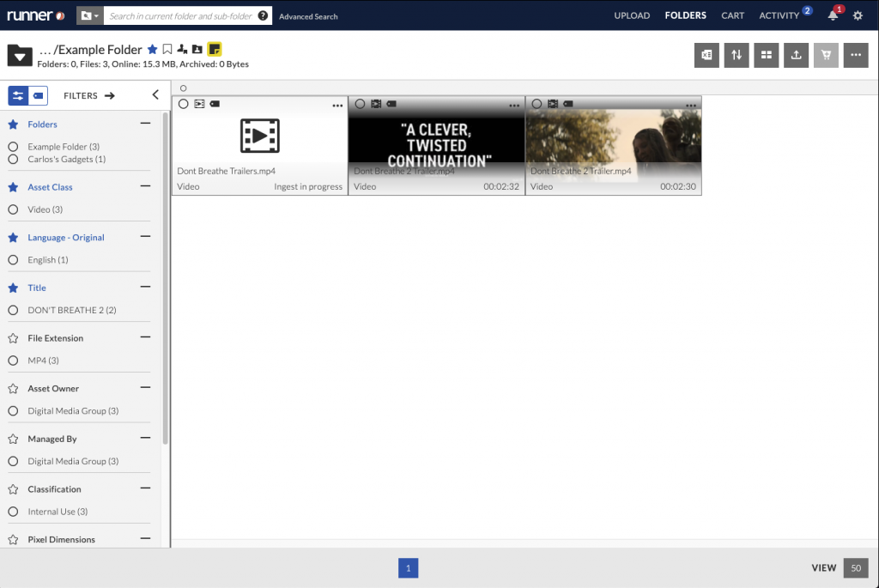Viewport: 879px width, 588px height.
Task: Collapse the Asset Owner filter section
Action: (x=145, y=387)
